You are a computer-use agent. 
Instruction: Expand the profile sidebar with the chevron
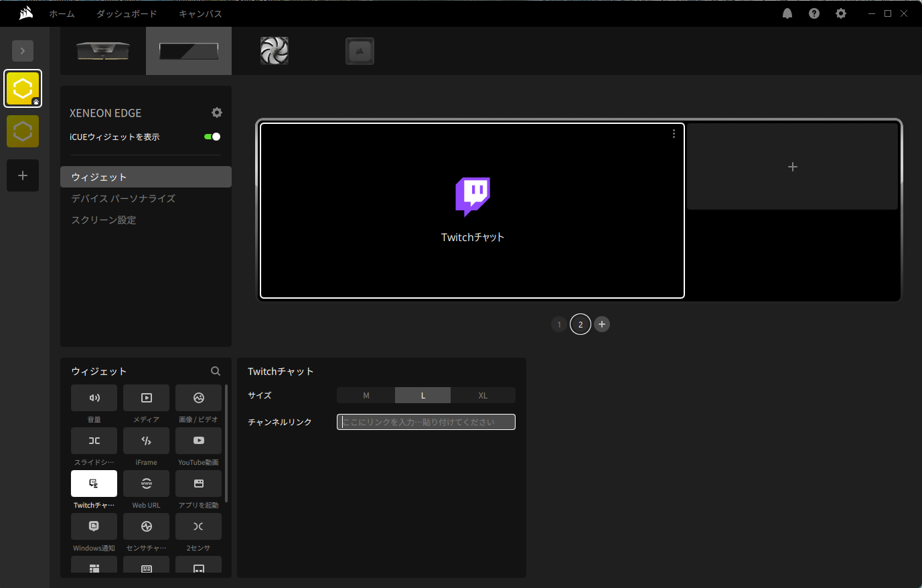pos(23,51)
